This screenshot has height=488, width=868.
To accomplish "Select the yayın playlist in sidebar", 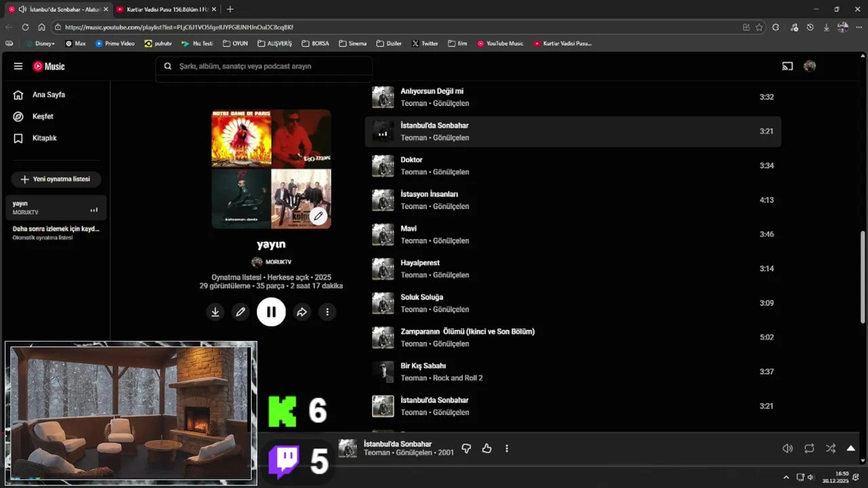I will pyautogui.click(x=57, y=207).
